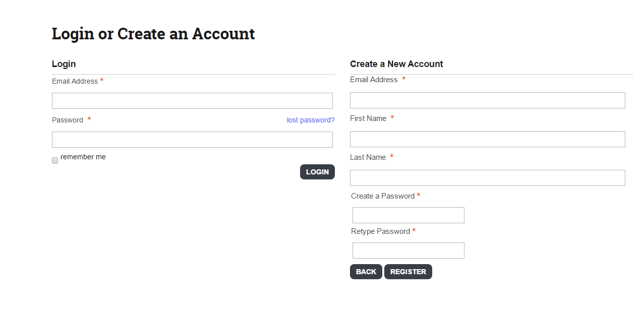Click the remember me label text

click(83, 157)
